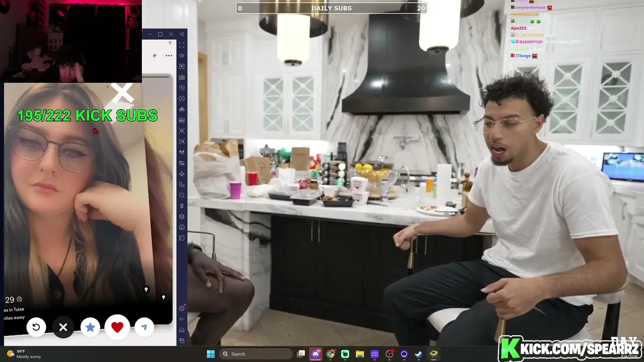Open Steam from the taskbar

point(419,354)
